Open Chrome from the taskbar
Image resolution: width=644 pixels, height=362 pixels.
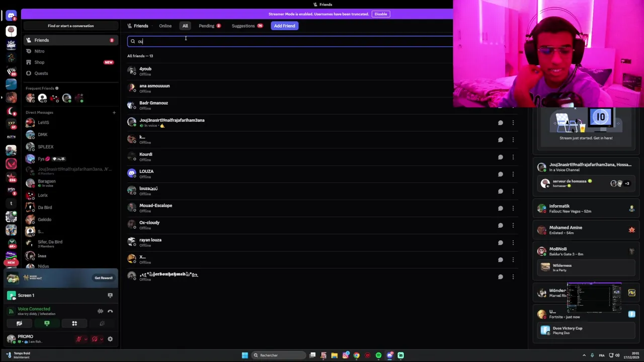[356, 355]
